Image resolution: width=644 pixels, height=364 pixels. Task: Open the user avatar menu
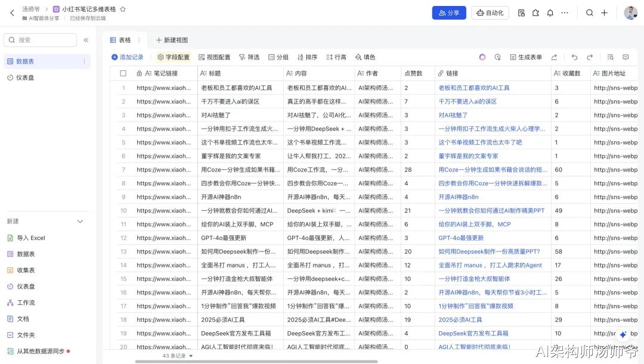point(630,13)
